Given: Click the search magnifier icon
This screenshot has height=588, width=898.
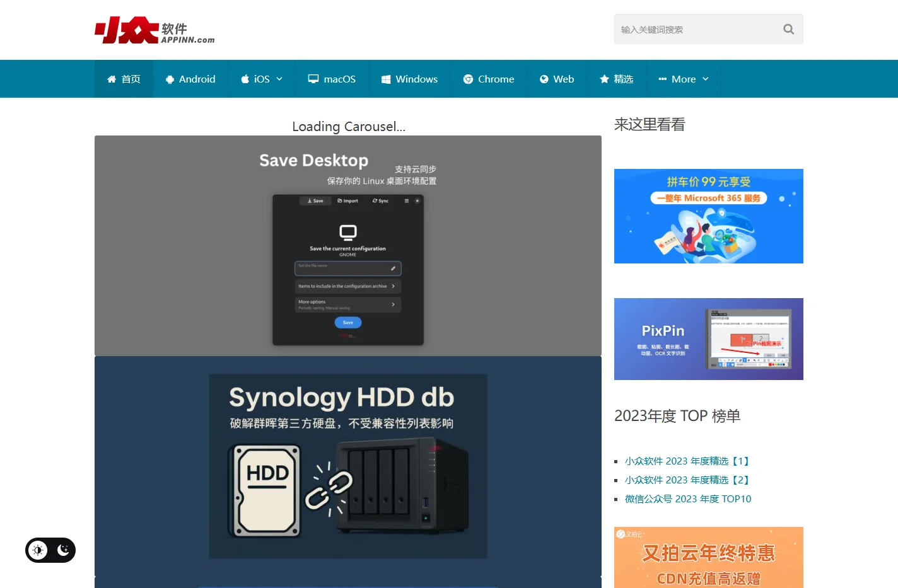Looking at the screenshot, I should (x=788, y=29).
